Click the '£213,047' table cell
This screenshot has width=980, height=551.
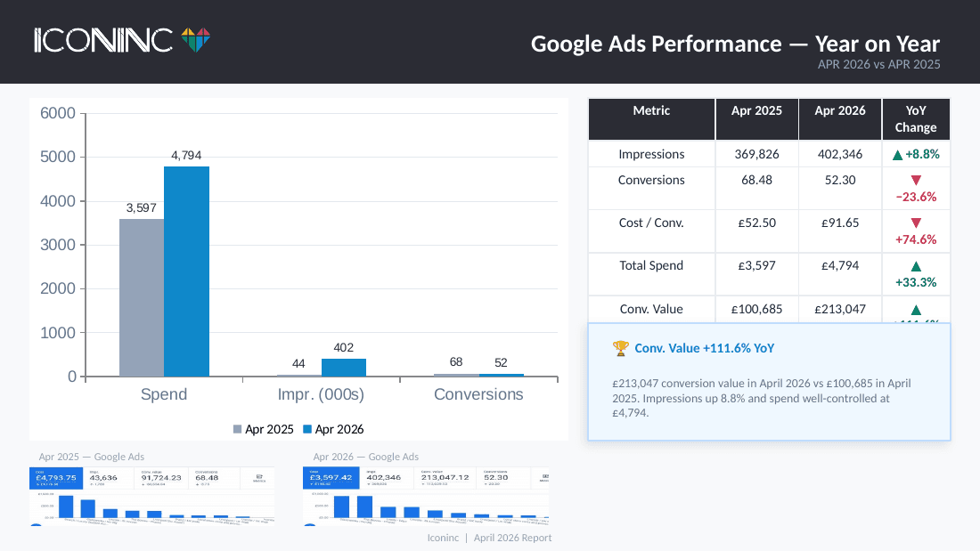(840, 309)
